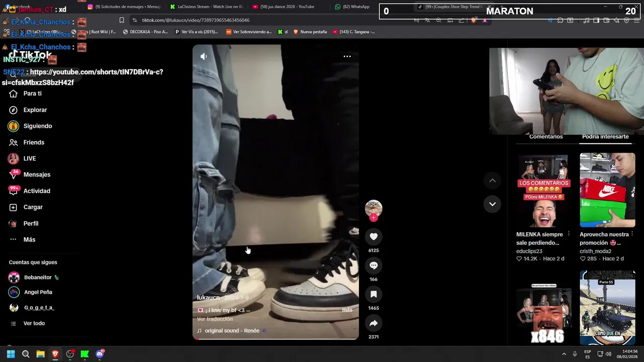Click the Brave browser taskbar icon

click(55, 354)
